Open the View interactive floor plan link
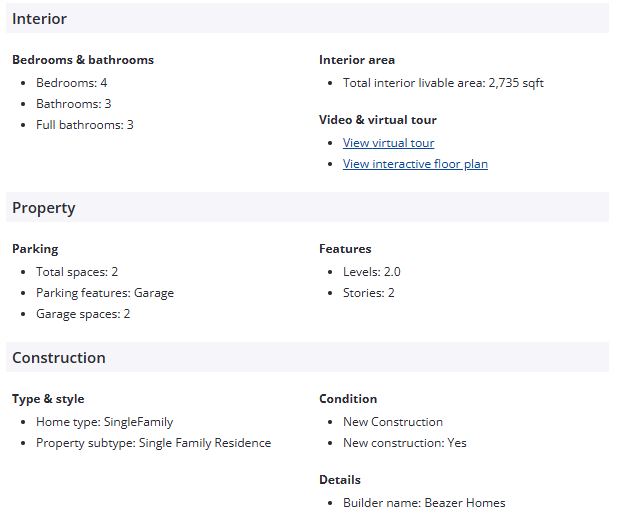The image size is (634, 518). tap(415, 164)
